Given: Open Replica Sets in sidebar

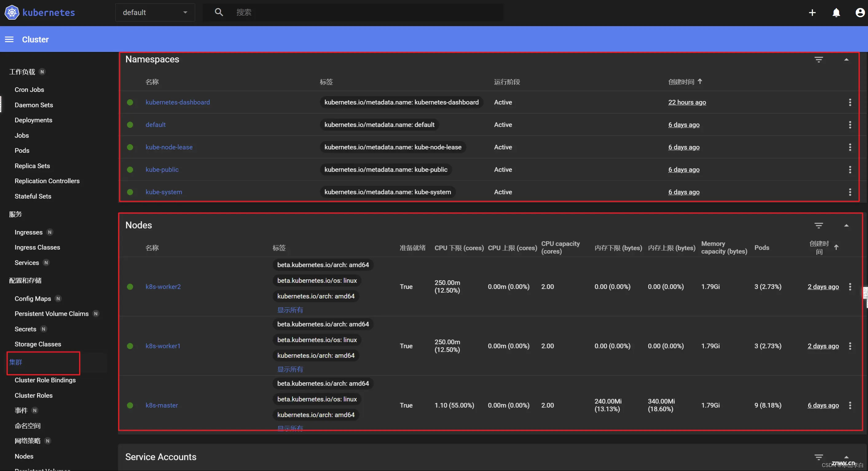Looking at the screenshot, I should click(32, 166).
